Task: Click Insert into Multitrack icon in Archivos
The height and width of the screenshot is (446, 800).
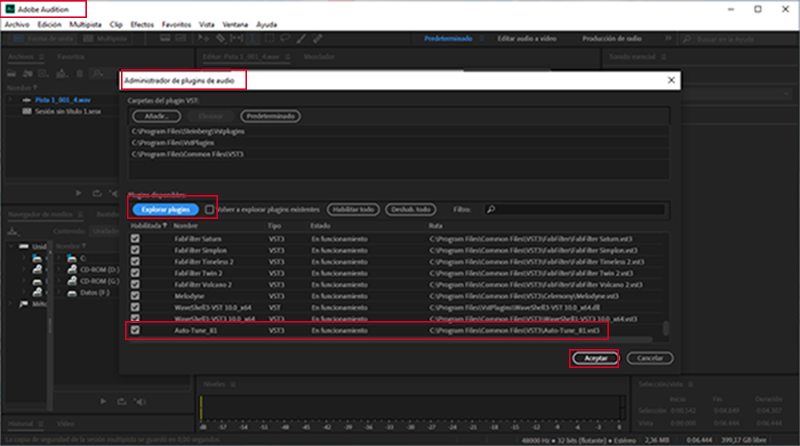Action: [62, 74]
